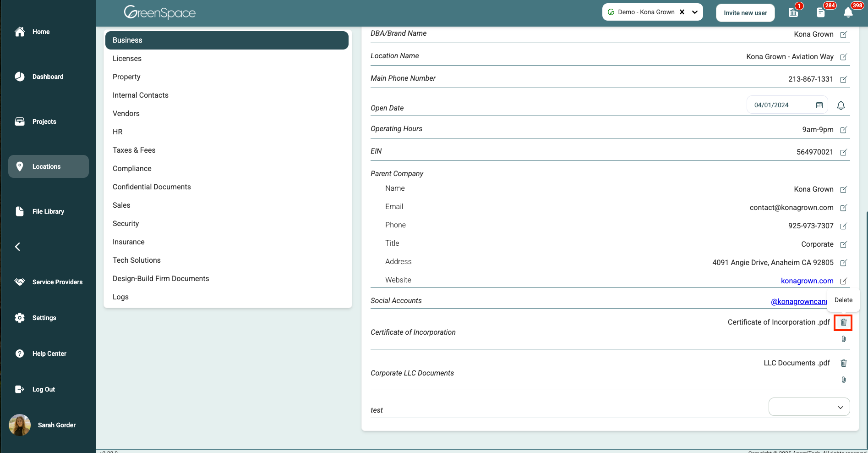The width and height of the screenshot is (868, 453).
Task: Edit Parent Company Phone
Action: 844,226
